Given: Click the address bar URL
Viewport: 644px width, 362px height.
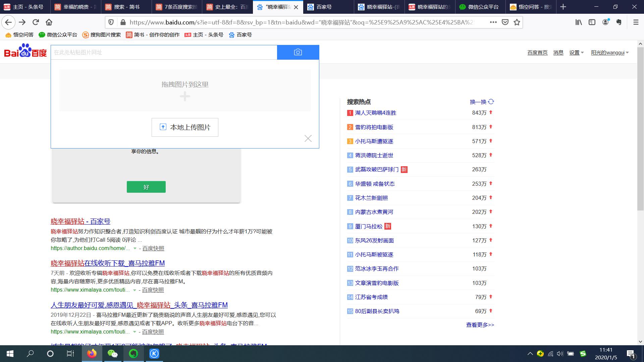Looking at the screenshot, I should click(302, 22).
